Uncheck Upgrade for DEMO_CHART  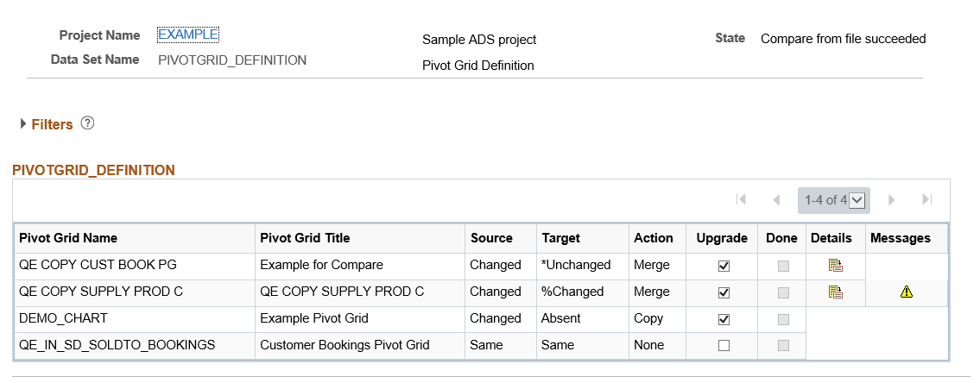click(724, 319)
